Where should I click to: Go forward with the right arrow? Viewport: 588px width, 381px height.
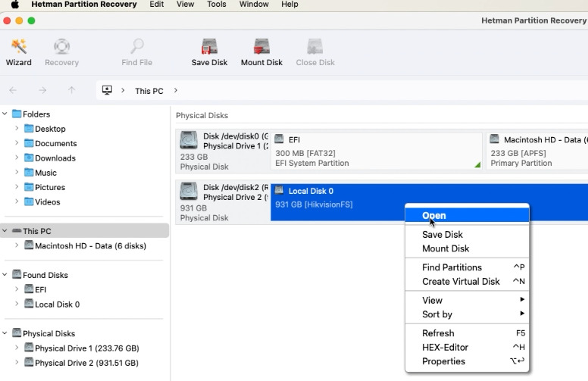point(42,90)
